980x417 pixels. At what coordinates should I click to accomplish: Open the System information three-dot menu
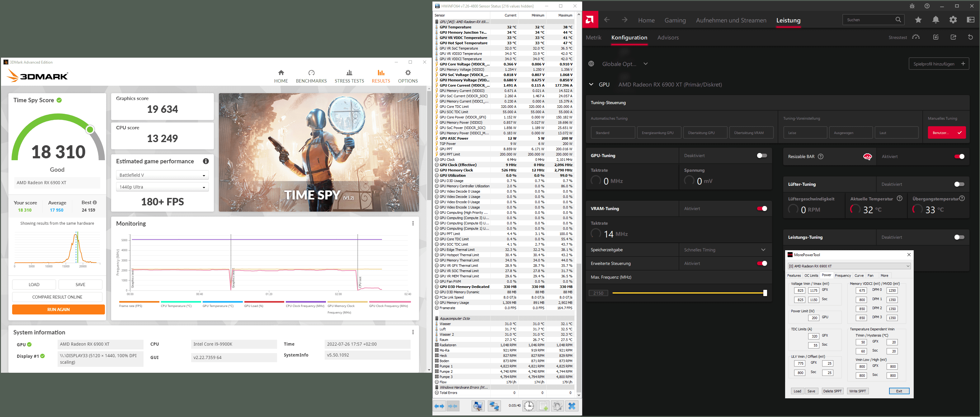click(x=413, y=332)
